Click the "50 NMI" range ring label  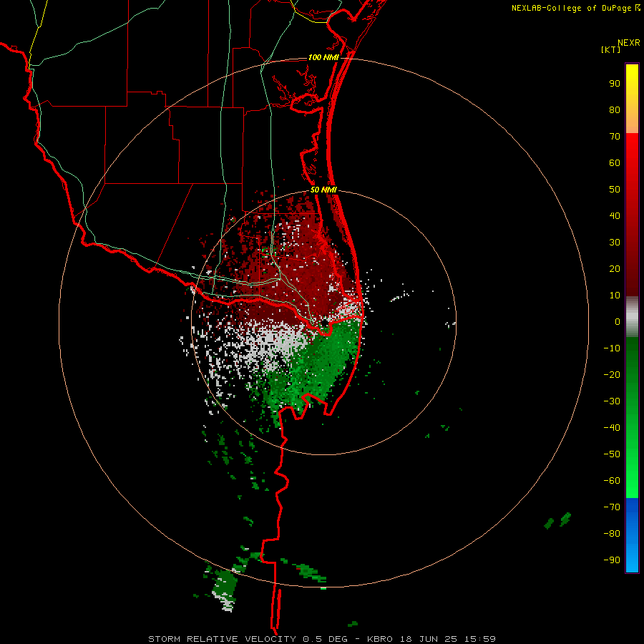tap(323, 190)
